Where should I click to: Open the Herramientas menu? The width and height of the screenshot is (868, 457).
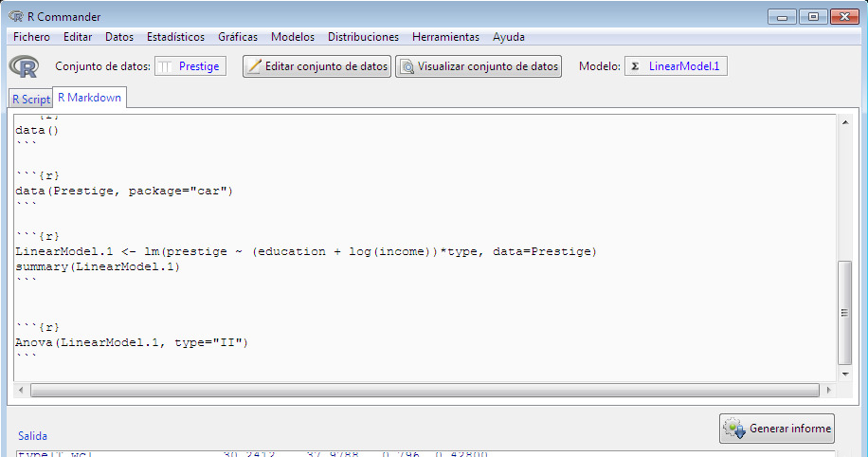(x=445, y=37)
